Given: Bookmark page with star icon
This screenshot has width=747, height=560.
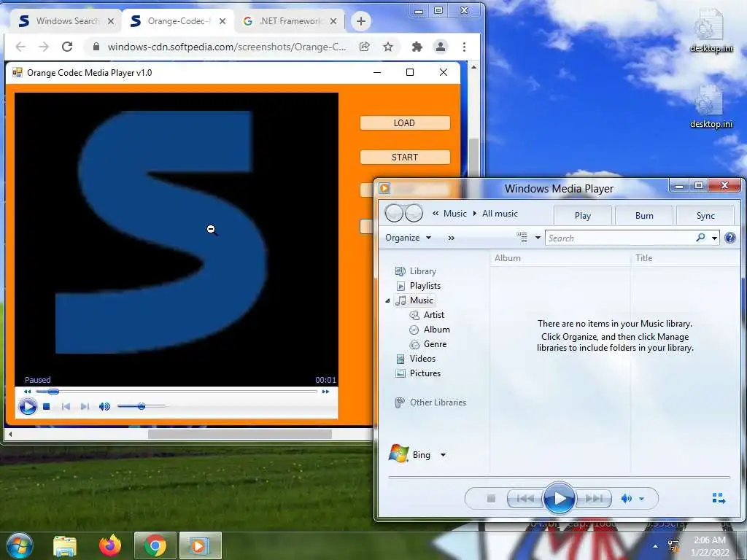Looking at the screenshot, I should point(388,47).
